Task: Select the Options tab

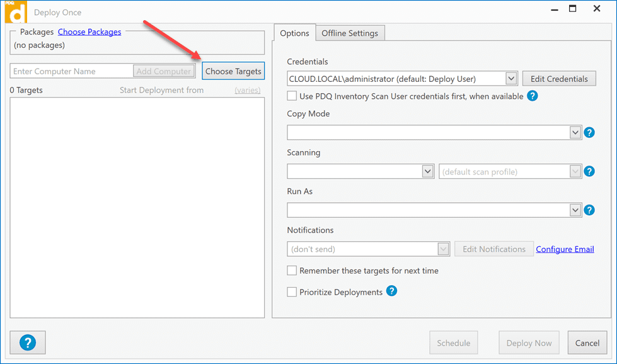Action: (294, 33)
